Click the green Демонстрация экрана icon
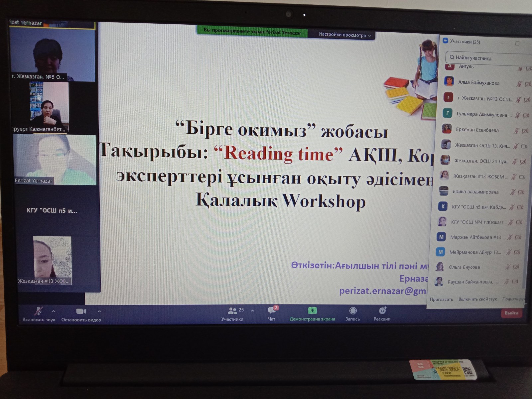 [312, 311]
